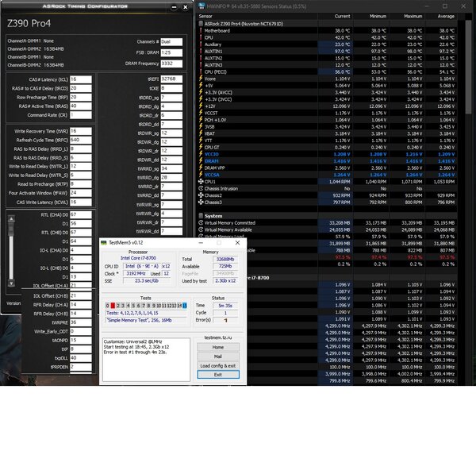Click the red test 1 box in TestMem5

(113, 306)
